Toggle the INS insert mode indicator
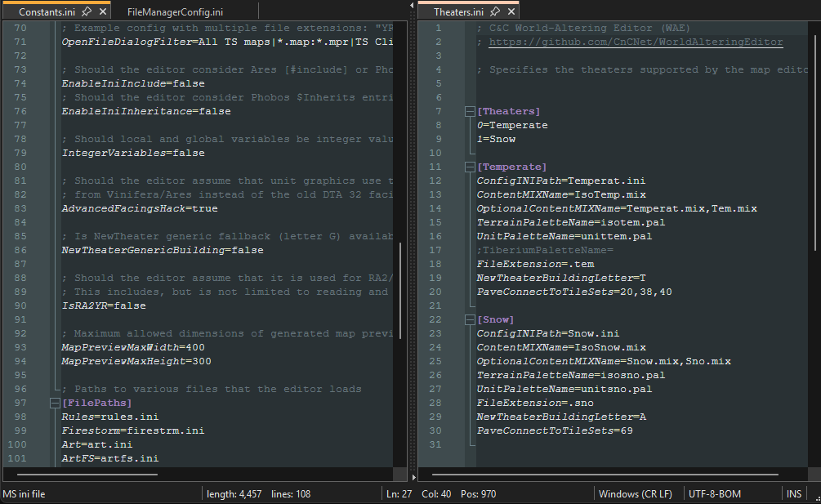The width and height of the screenshot is (821, 504). [794, 494]
